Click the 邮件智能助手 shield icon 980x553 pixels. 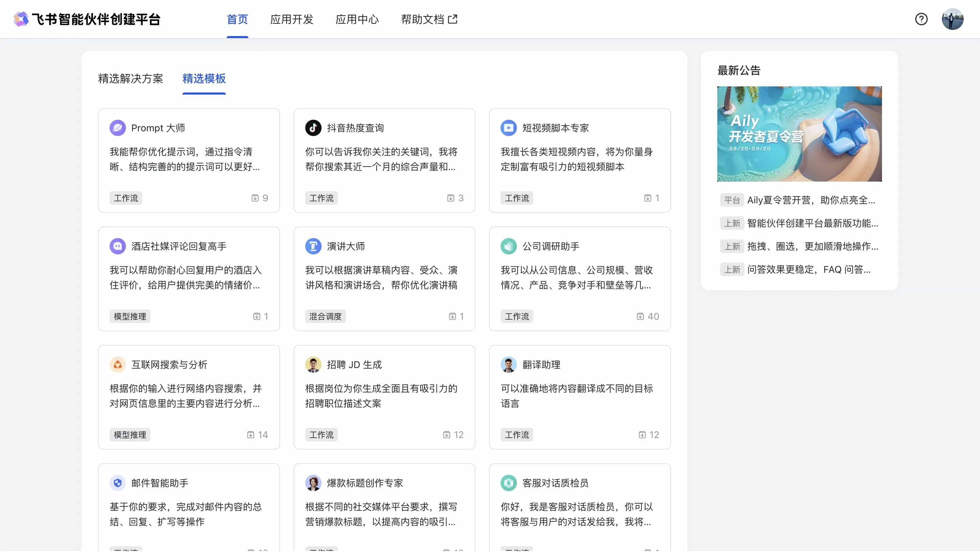pos(117,483)
